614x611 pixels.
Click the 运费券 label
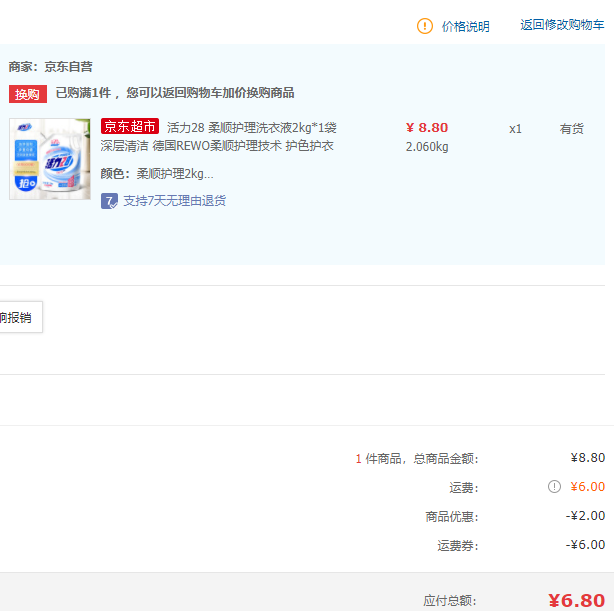[457, 545]
